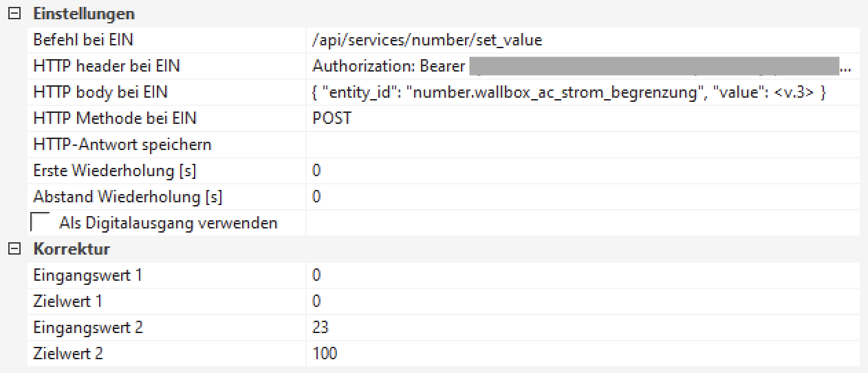Edit the HTTP header bei EIN value
This screenshot has height=373, width=868.
[581, 67]
